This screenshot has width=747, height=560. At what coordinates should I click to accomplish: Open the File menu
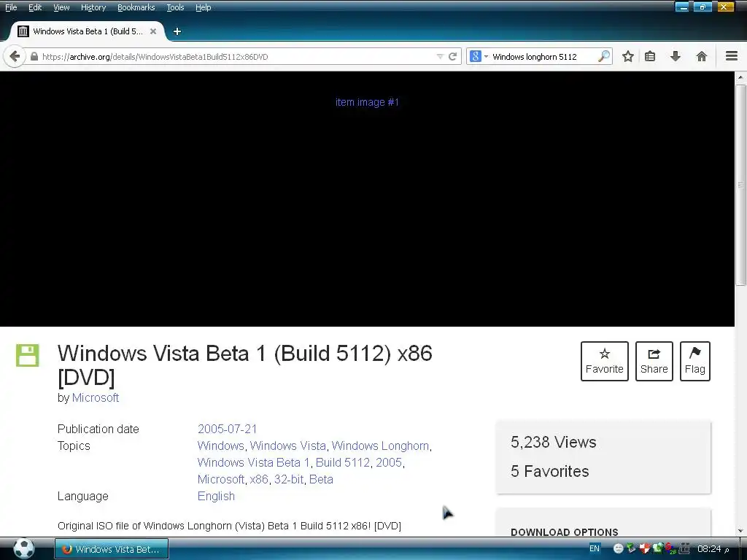coord(11,7)
